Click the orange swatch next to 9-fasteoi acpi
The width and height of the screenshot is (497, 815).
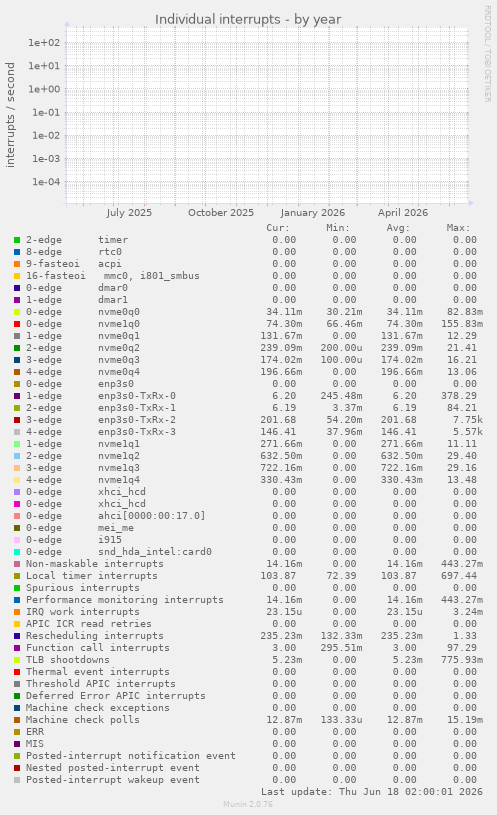[17, 264]
